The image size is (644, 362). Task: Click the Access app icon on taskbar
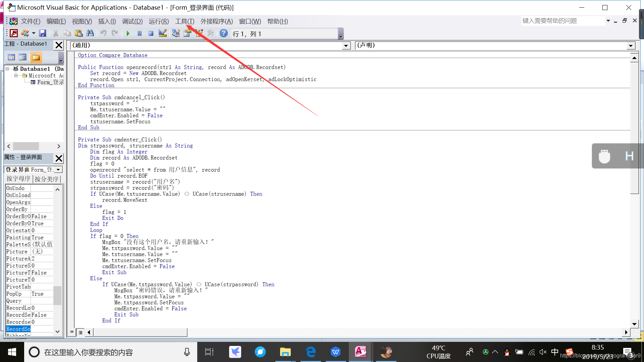pos(361,352)
